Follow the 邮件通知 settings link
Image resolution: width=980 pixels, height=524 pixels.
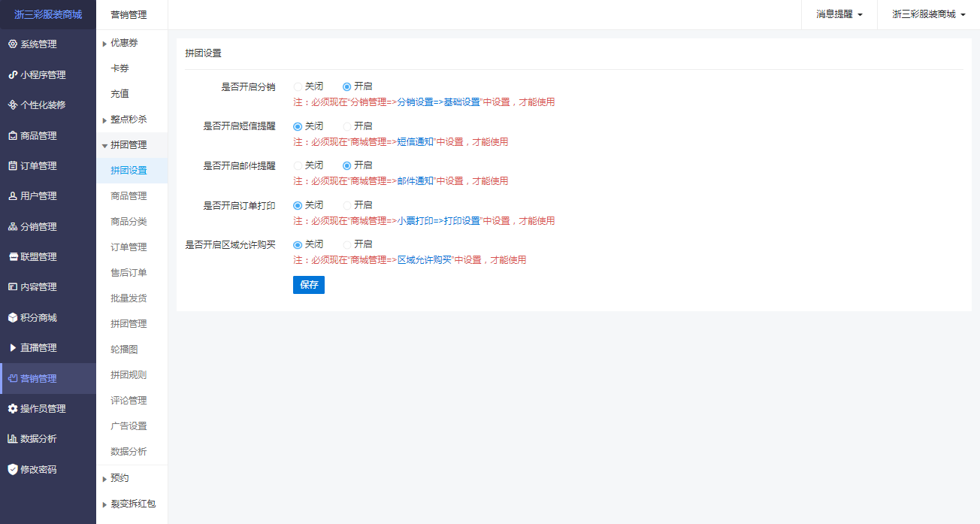click(x=415, y=181)
